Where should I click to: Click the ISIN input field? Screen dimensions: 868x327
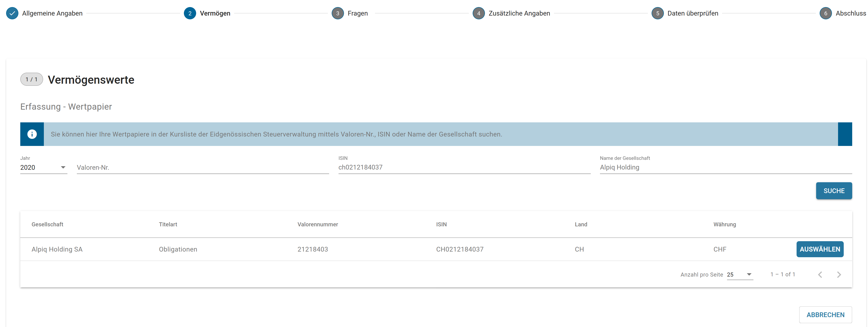(464, 168)
